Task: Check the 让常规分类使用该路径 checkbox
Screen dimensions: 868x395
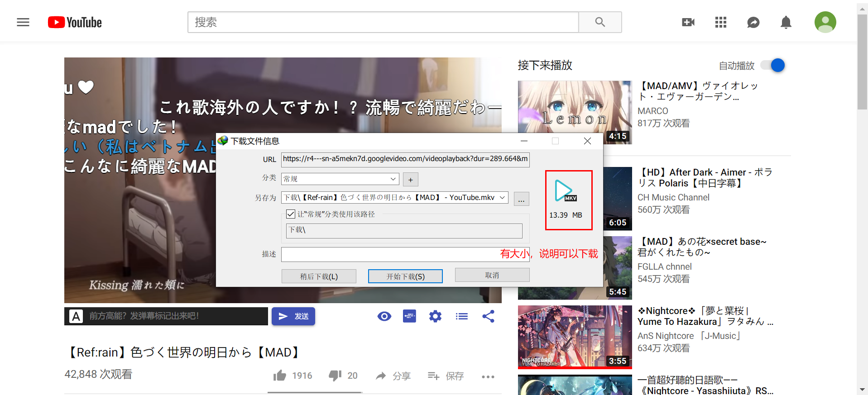Action: coord(291,214)
